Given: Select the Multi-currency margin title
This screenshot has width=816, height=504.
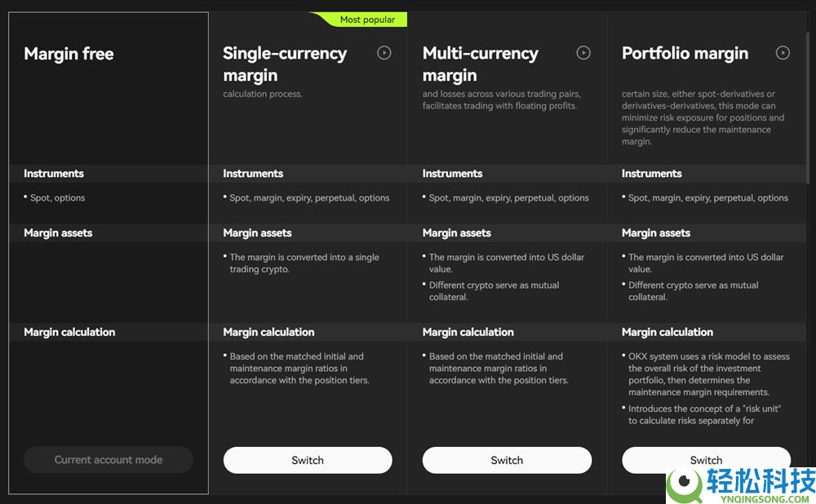Looking at the screenshot, I should [x=480, y=64].
